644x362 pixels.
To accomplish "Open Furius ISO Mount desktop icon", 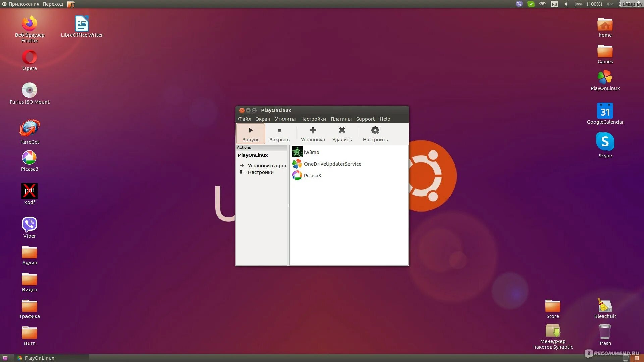I will (x=30, y=94).
